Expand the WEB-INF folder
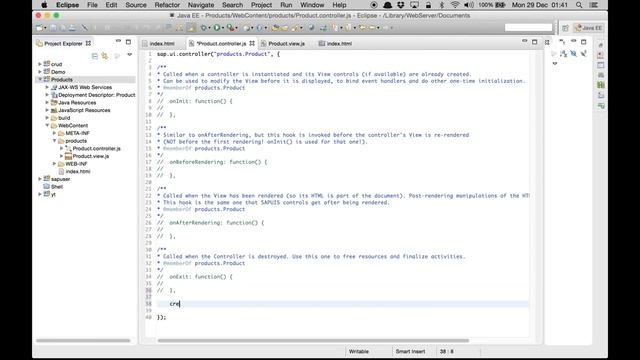Viewport: 640px width, 360px height. 54,164
